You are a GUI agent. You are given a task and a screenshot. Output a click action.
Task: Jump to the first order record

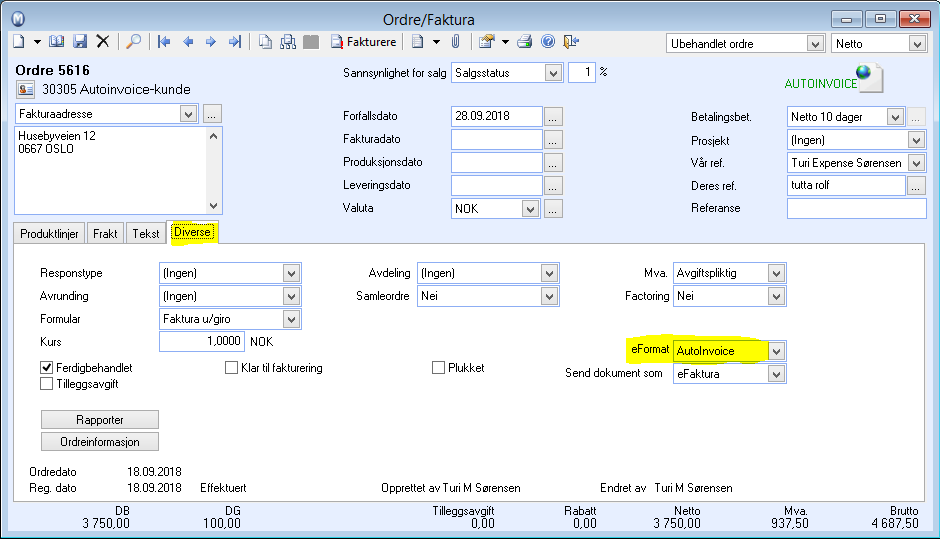tap(164, 41)
